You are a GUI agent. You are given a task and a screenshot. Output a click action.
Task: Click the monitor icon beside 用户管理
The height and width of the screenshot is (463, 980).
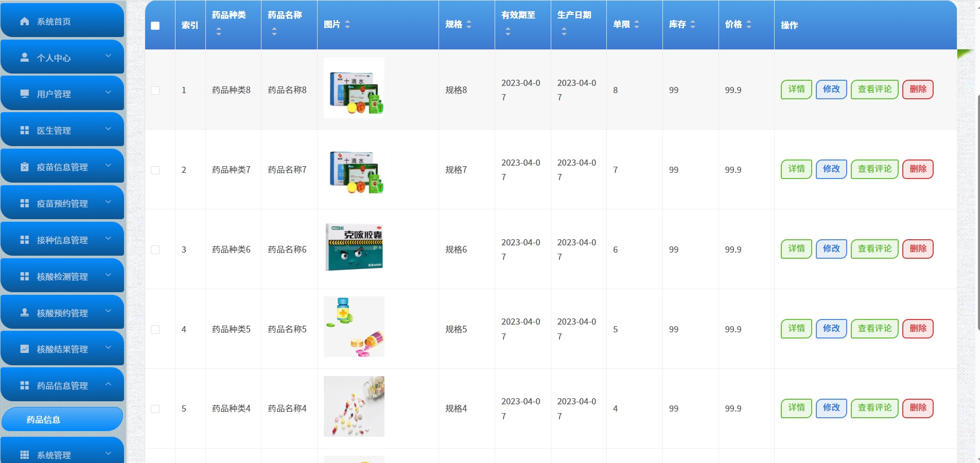point(25,94)
